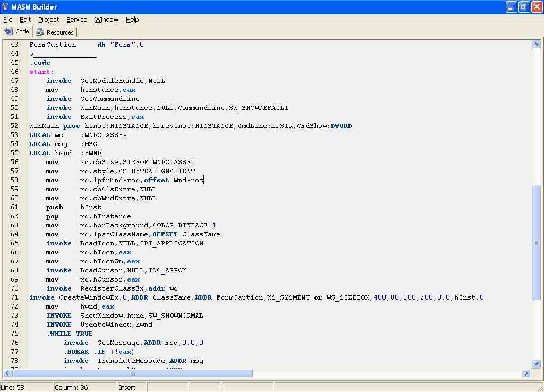Click 'ExitProcess' on line 51
Screen dimensions: 544x392
(x=104, y=117)
